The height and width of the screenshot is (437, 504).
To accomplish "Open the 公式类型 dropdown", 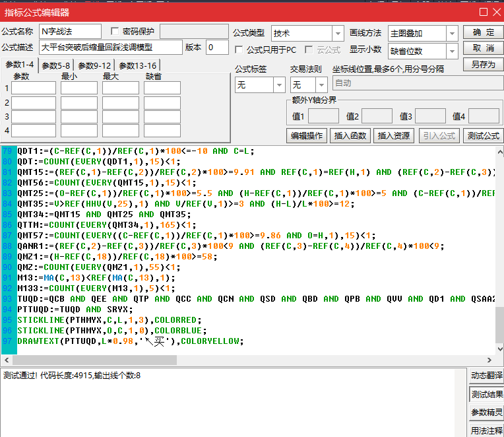I will click(337, 33).
